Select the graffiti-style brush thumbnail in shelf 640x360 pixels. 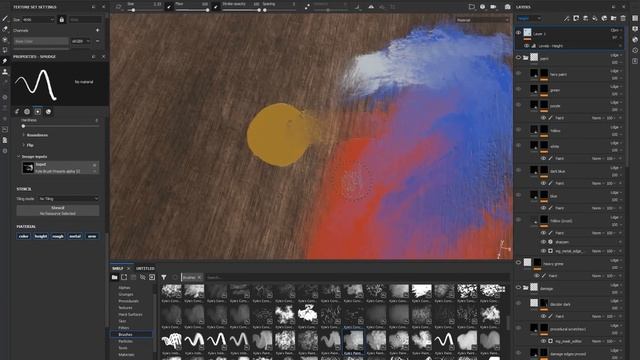pos(171,340)
